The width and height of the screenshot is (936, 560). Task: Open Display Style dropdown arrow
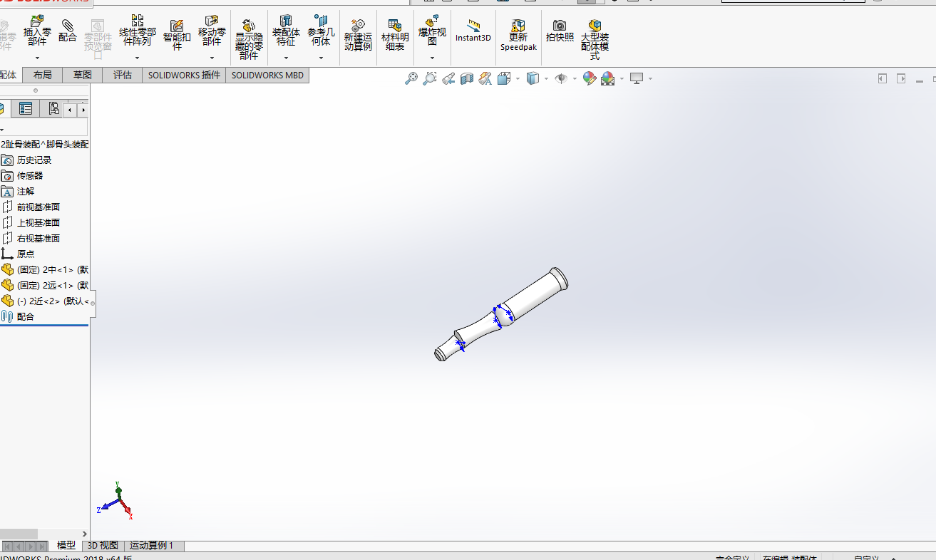[x=546, y=78]
